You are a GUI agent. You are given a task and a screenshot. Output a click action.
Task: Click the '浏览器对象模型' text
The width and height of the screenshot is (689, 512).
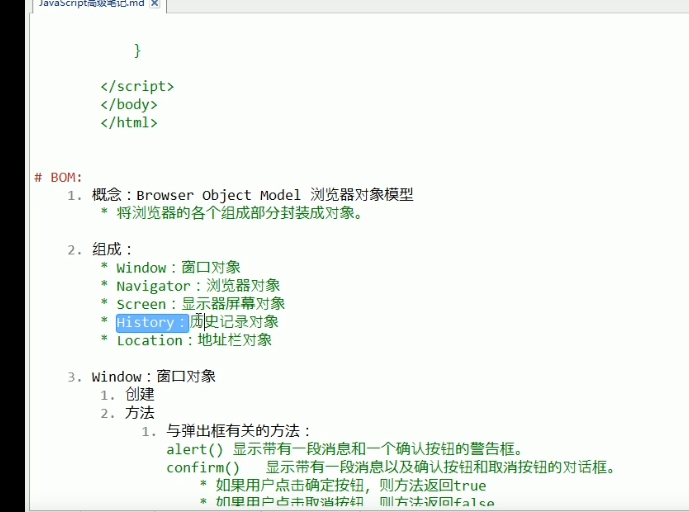pyautogui.click(x=362, y=195)
